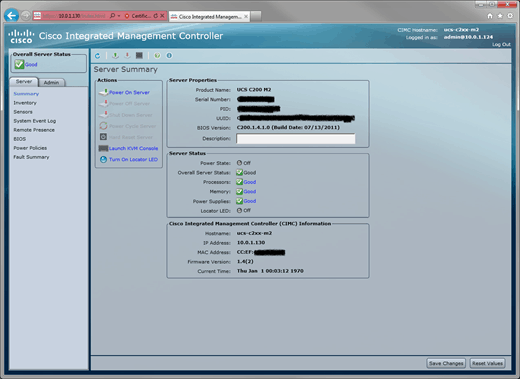Click the IP Address value 10.0.1.130
The image size is (520, 379).
click(x=251, y=242)
